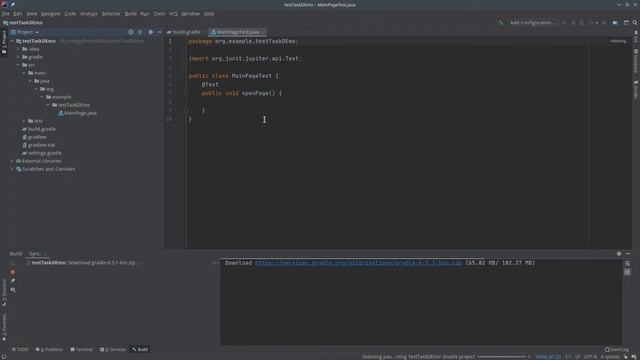This screenshot has height=360, width=640.
Task: Select gradlew file in project tree
Action: [x=34, y=137]
